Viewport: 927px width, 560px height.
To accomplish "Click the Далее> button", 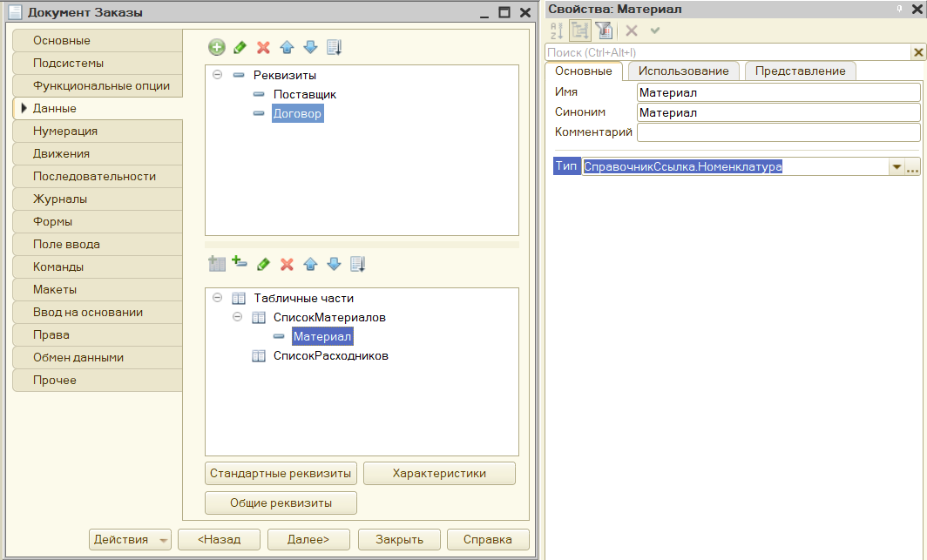I will 308,539.
